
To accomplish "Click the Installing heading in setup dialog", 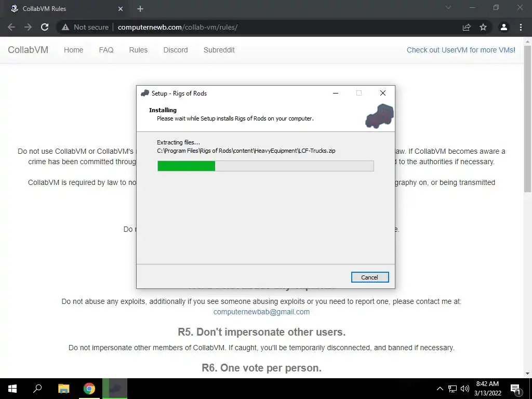I will (x=163, y=110).
